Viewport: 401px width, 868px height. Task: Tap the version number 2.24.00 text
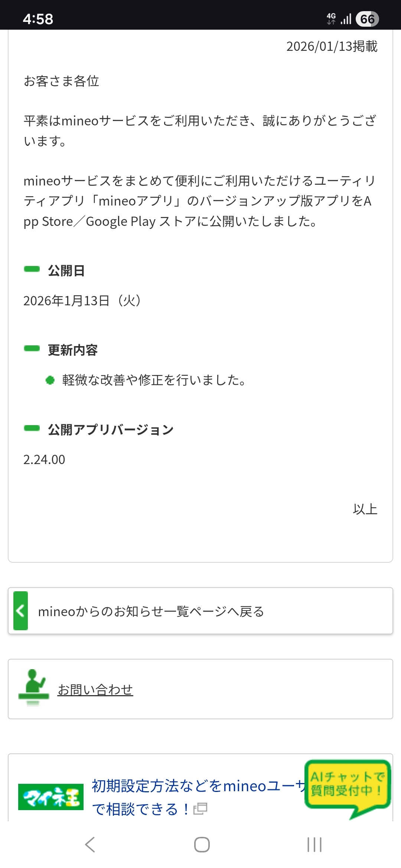pos(44,460)
